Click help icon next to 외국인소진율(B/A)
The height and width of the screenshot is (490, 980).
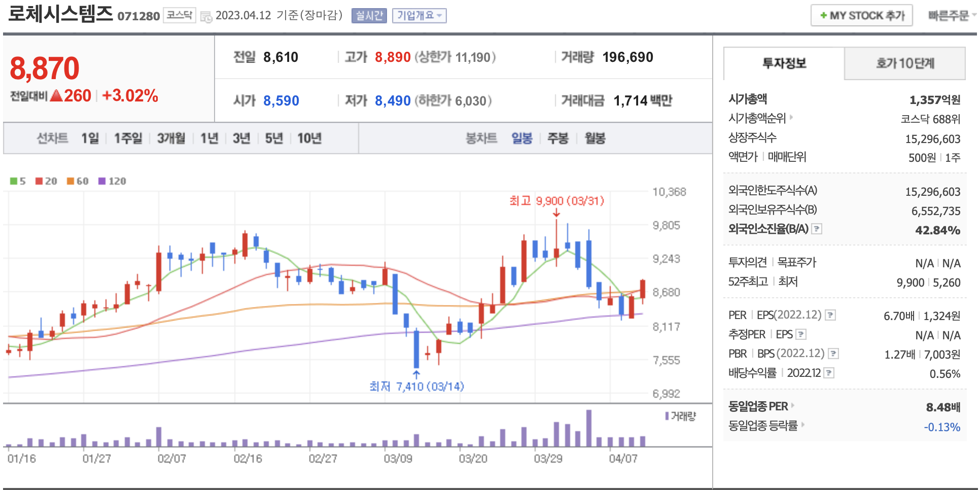click(817, 229)
